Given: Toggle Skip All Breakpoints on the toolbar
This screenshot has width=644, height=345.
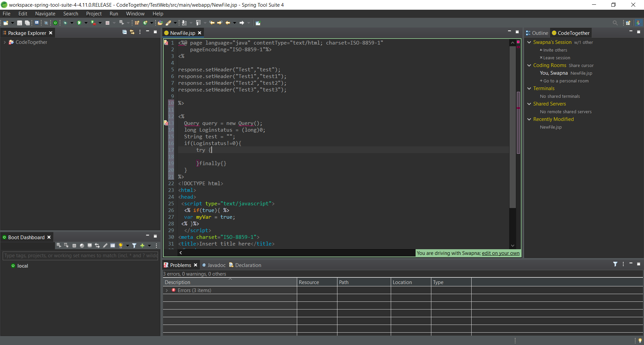Looking at the screenshot, I should coord(46,22).
